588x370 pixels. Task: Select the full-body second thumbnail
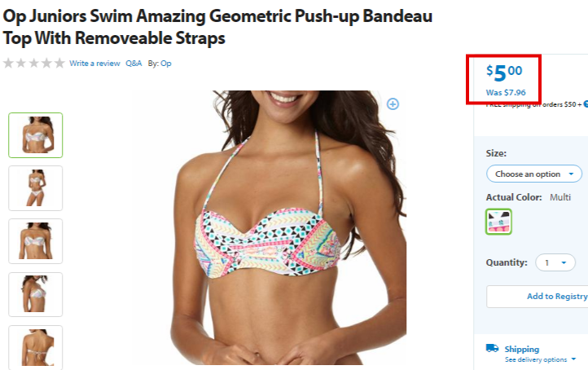pyautogui.click(x=36, y=188)
